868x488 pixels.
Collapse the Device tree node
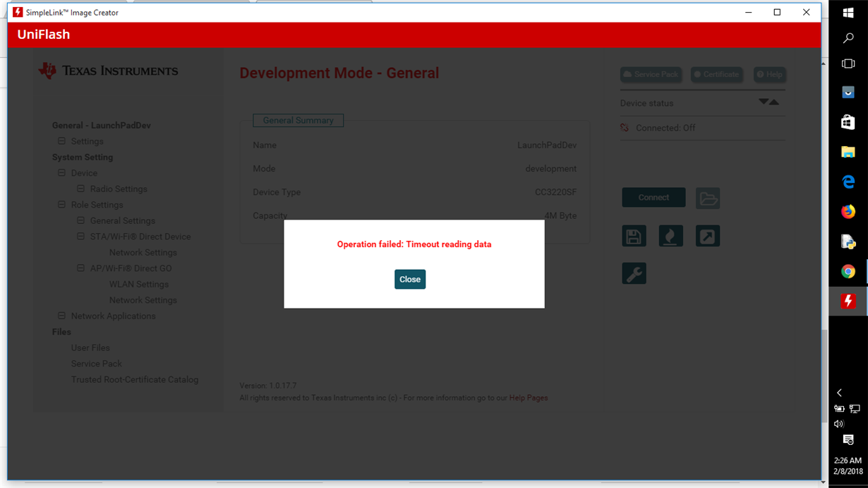click(62, 173)
